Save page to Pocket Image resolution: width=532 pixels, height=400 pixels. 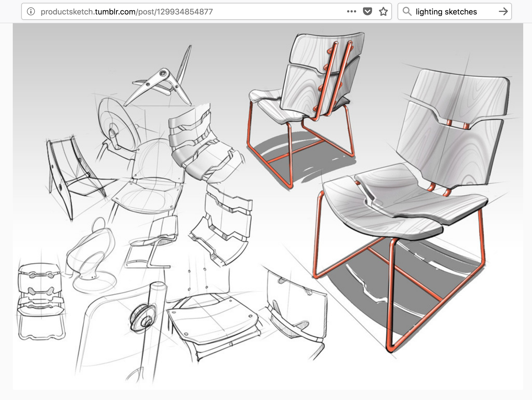tap(367, 12)
